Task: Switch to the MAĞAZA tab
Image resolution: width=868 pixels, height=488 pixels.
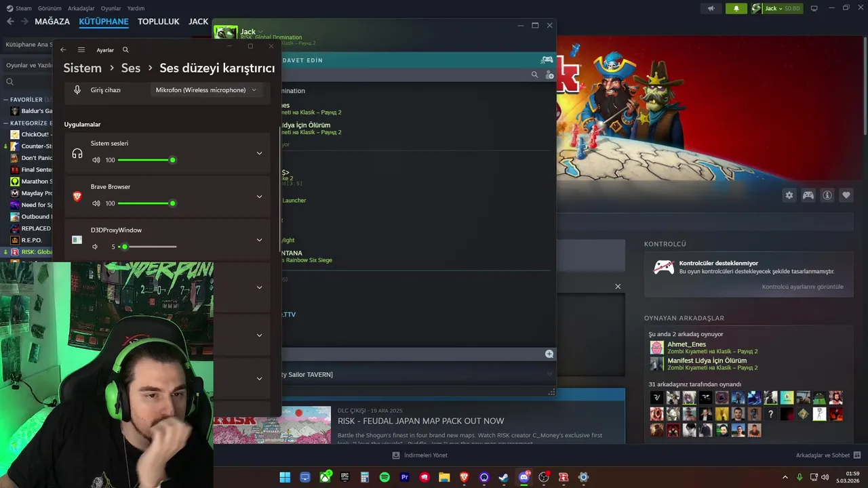Action: coord(52,21)
